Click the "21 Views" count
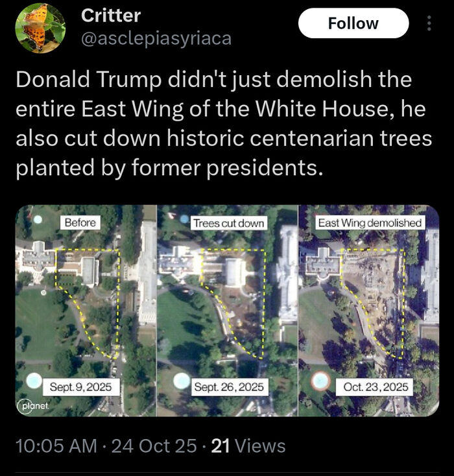454x476 pixels. point(248,446)
